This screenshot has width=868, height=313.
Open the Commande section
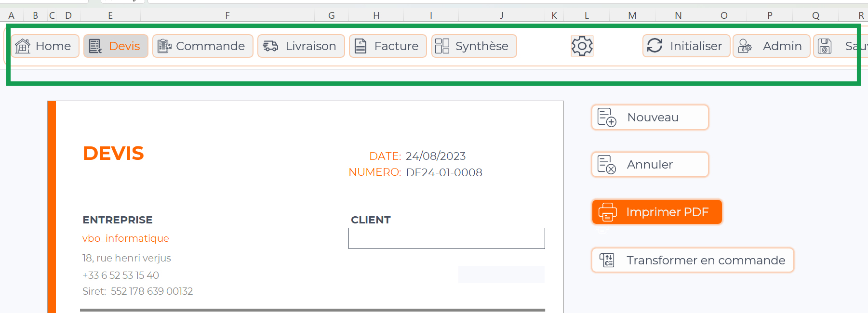pos(203,46)
